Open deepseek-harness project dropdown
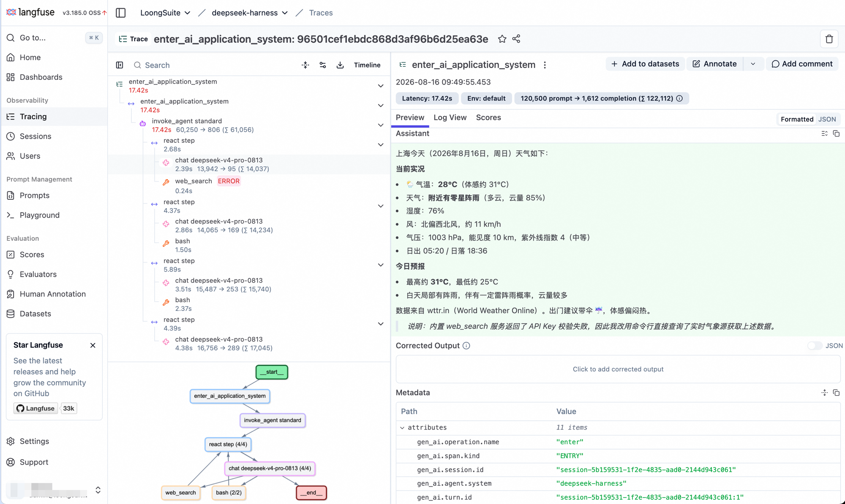This screenshot has width=845, height=504. (249, 13)
